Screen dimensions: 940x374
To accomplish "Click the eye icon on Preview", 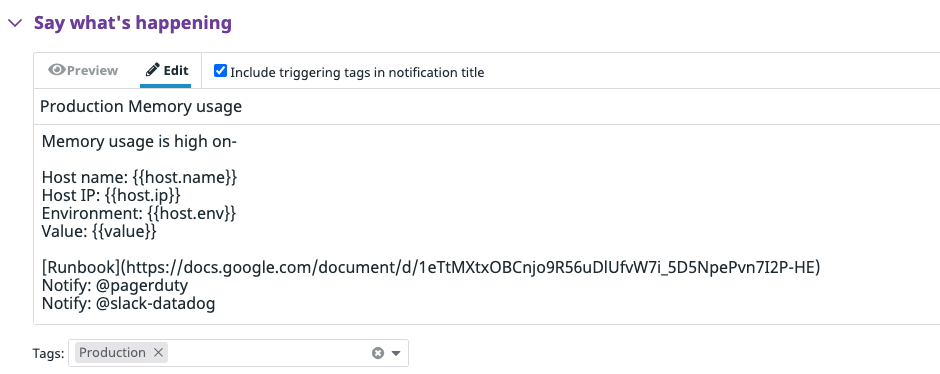I will tap(56, 70).
